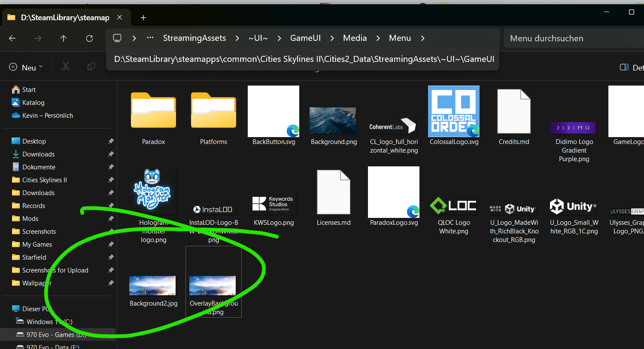Click the Menu breadcrumb segment
Viewport: 644px width, 349px height.
pyautogui.click(x=400, y=38)
